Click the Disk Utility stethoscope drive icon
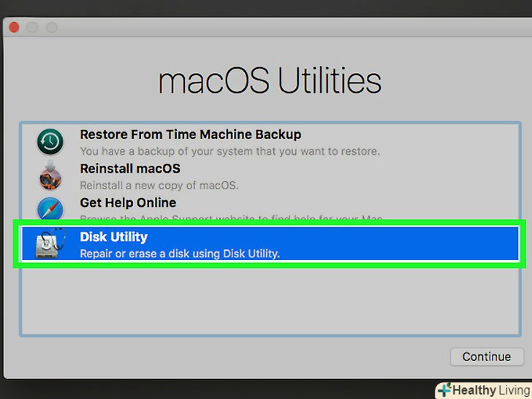Screen dimensions: 532x399 pos(50,243)
